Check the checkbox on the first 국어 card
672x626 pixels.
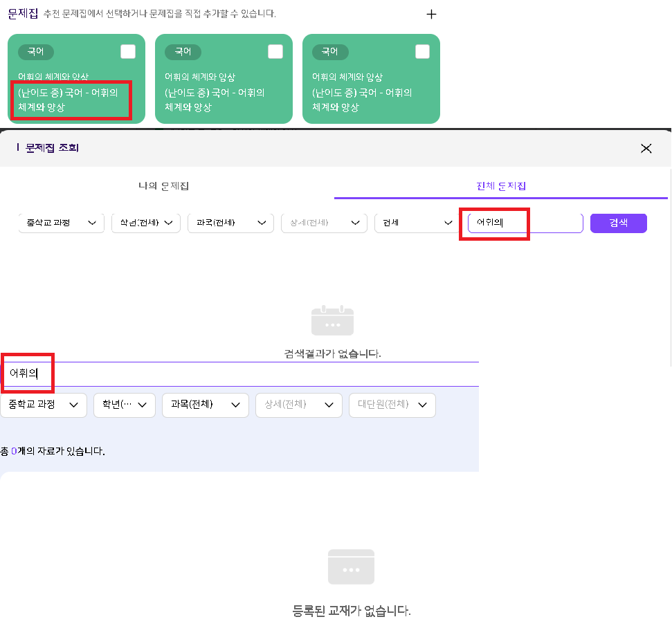click(x=128, y=52)
